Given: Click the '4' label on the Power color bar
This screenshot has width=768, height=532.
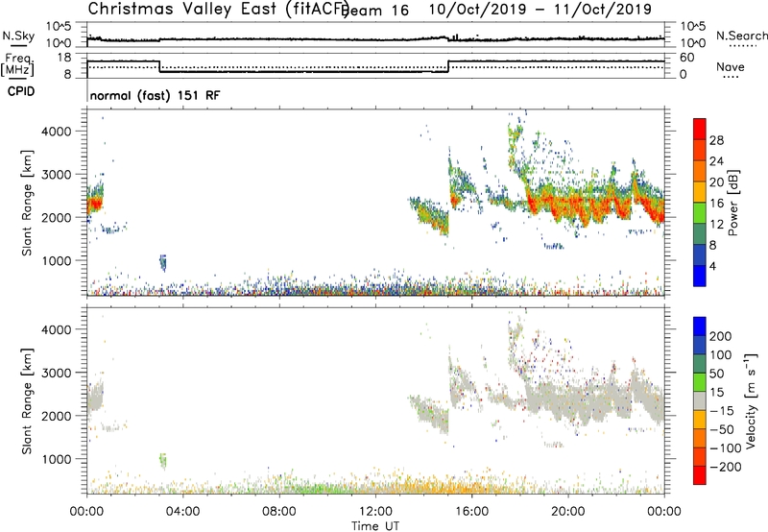Looking at the screenshot, I should (x=713, y=267).
